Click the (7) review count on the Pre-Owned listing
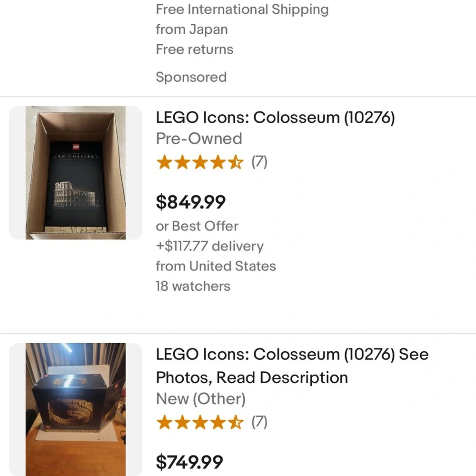The image size is (476, 476). click(x=259, y=162)
